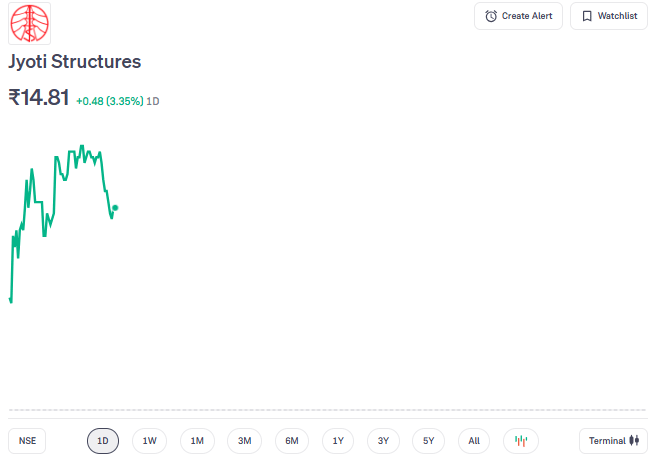Click the latest price dot on chart
The height and width of the screenshot is (462, 666).
click(115, 208)
